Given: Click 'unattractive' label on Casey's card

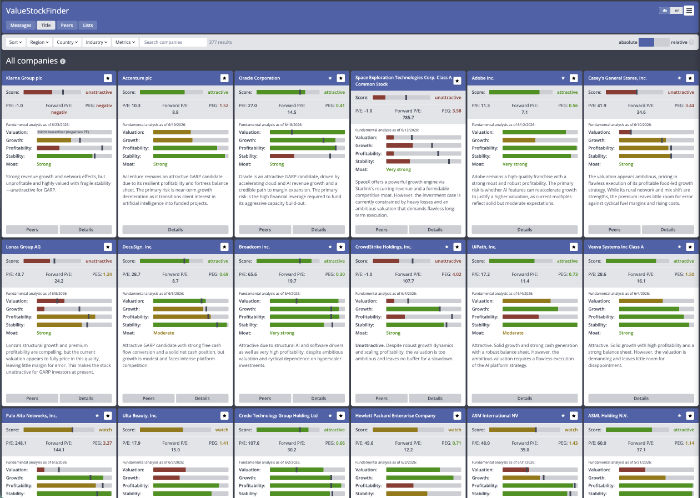Looking at the screenshot, I should [681, 92].
